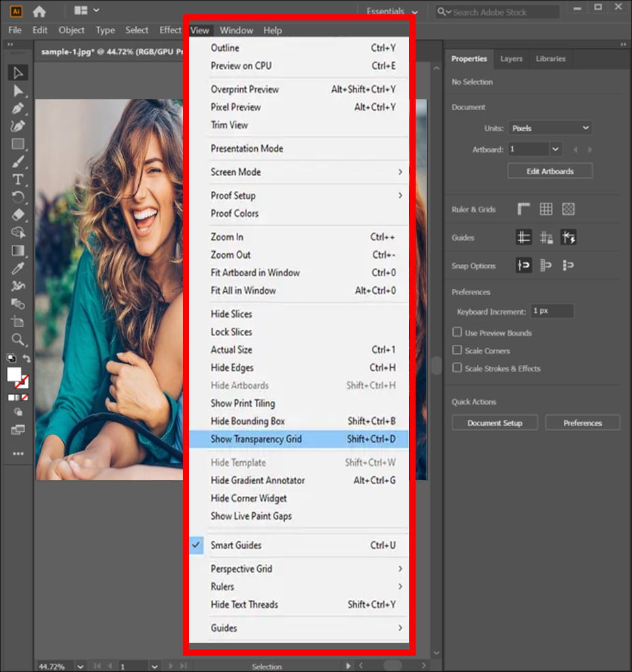Screen dimensions: 632x672
Task: Swap fill and stroke colors
Action: tap(27, 358)
